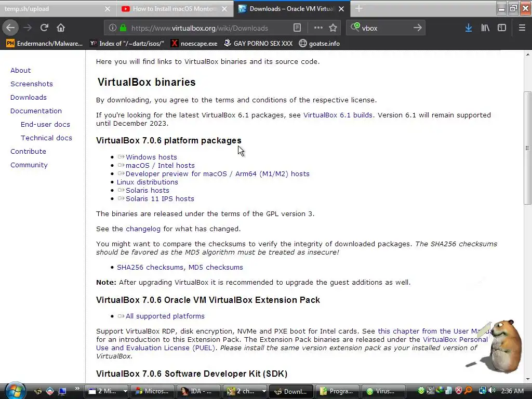
Task: Open a new tab with plus button
Action: pyautogui.click(x=359, y=8)
